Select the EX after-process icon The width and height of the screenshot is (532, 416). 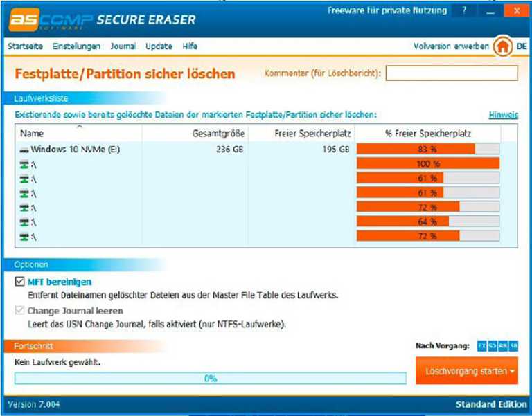coord(482,346)
